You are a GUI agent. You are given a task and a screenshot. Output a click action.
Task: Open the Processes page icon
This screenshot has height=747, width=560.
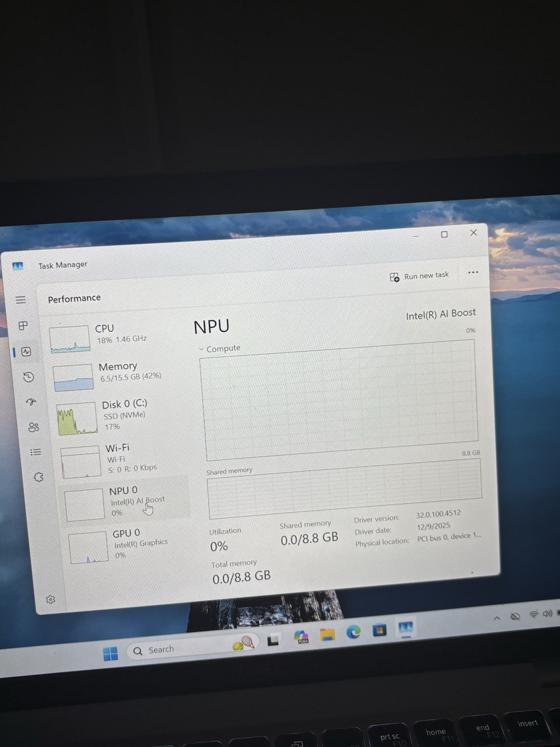(x=23, y=325)
